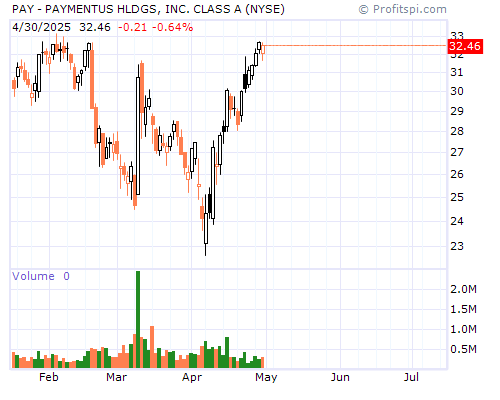Click the last orange candlestick at end of April
The height and width of the screenshot is (400, 500).
pos(263,51)
